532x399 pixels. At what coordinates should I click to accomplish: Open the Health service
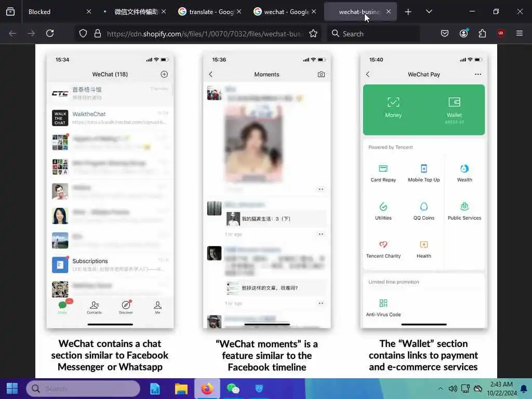point(424,249)
